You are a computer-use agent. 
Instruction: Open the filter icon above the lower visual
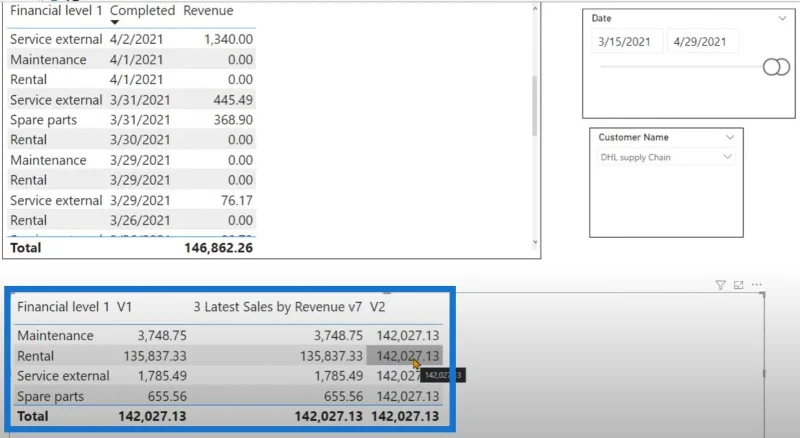tap(720, 285)
